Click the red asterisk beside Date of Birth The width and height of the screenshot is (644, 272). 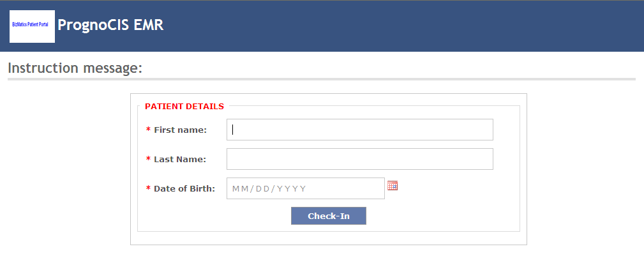[x=148, y=188]
